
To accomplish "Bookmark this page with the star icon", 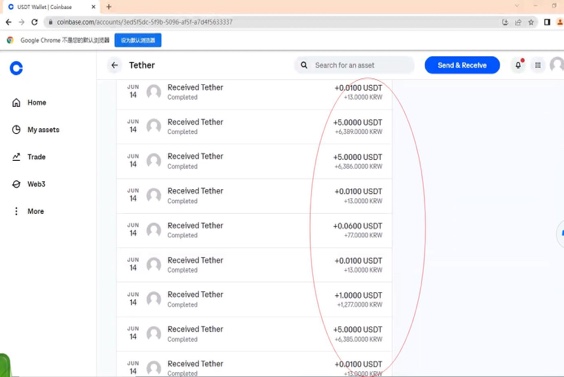I will tap(531, 22).
